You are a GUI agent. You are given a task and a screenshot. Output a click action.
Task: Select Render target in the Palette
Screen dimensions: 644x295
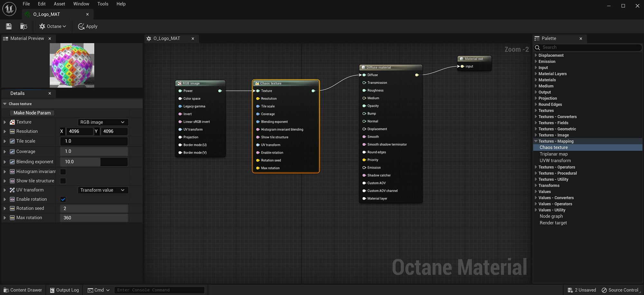[x=553, y=223]
